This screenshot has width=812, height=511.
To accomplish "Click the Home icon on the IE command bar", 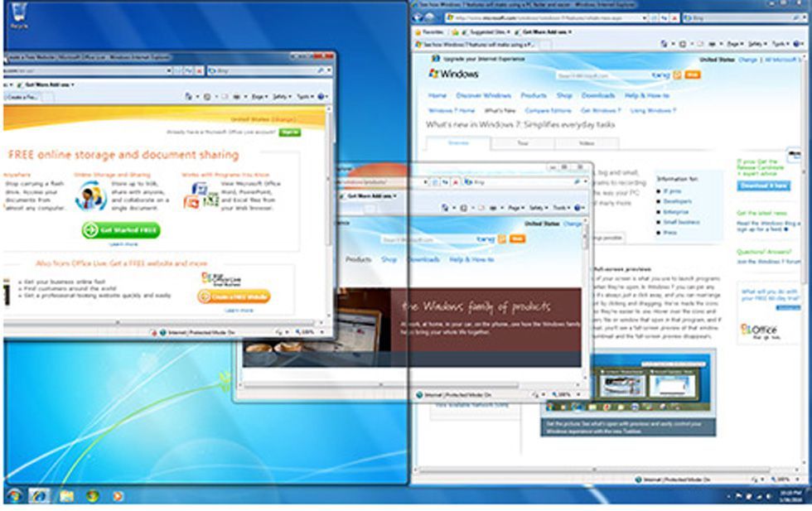I will [x=665, y=41].
